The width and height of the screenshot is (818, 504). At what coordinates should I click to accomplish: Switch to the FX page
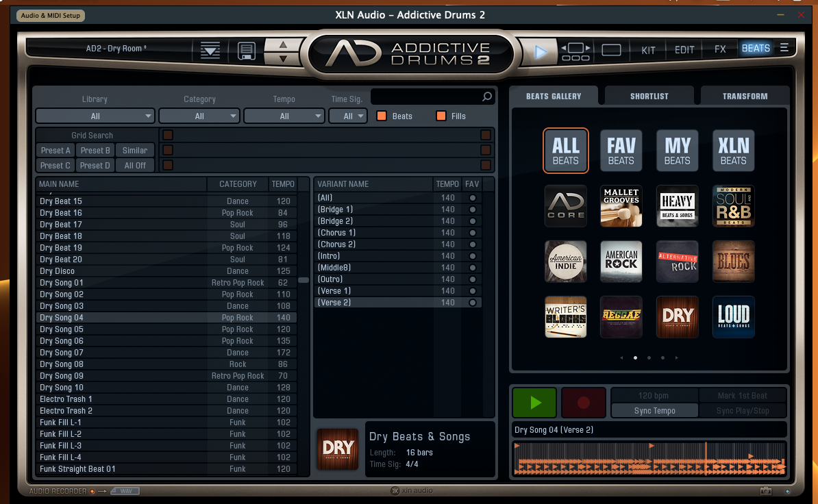(720, 49)
